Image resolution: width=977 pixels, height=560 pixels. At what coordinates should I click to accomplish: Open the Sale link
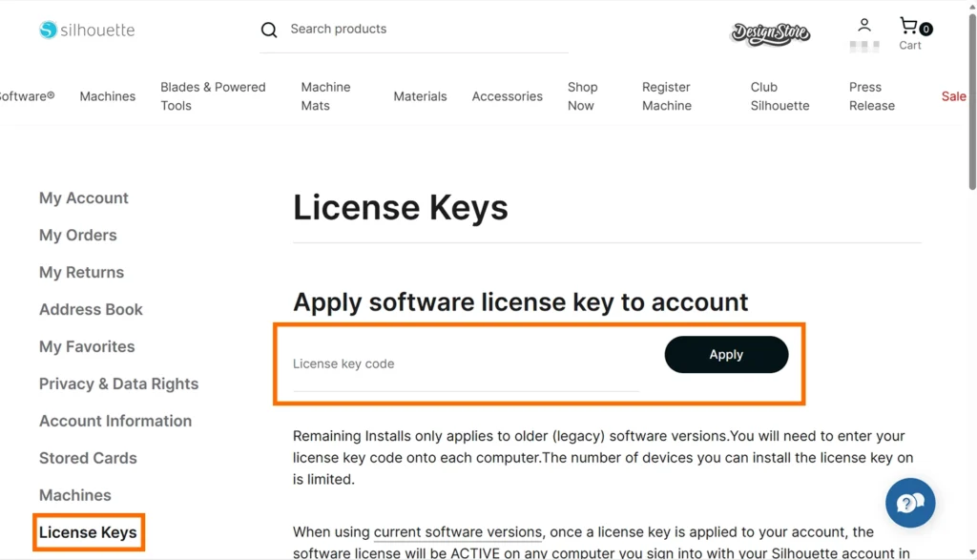(x=953, y=96)
